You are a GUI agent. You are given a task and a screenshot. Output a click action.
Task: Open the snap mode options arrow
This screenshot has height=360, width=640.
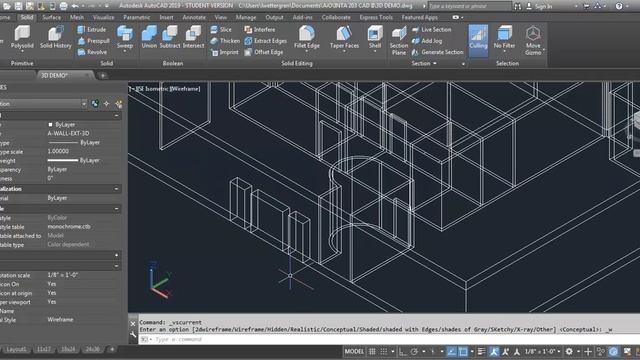tap(393, 351)
